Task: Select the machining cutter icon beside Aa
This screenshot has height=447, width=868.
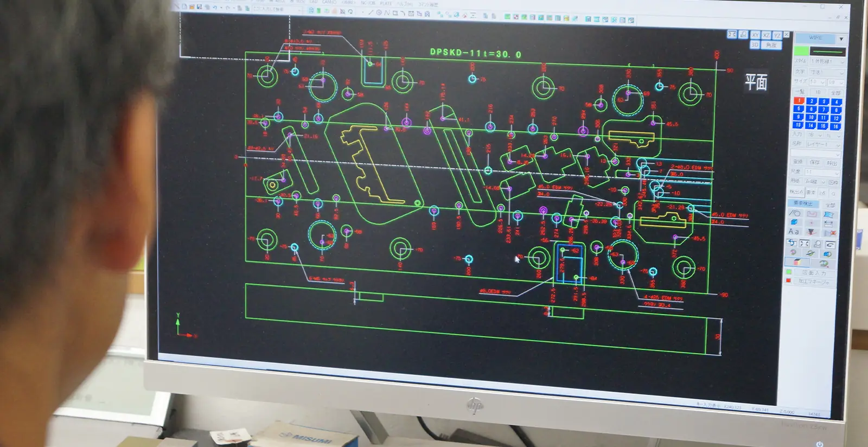Action: pos(812,232)
